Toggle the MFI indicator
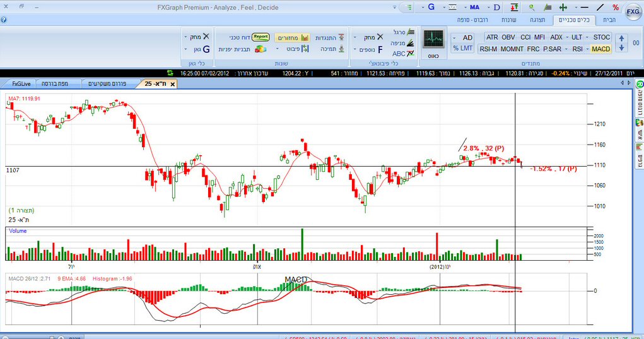Screen dimensions: 644x339 click(539, 37)
